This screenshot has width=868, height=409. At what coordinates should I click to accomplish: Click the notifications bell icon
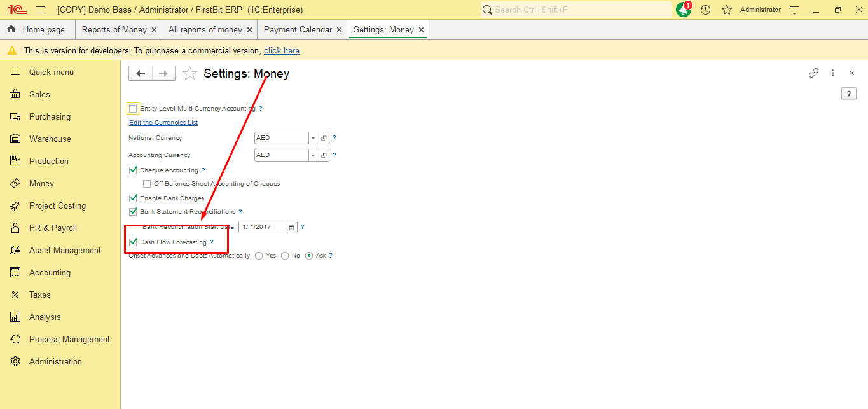point(683,10)
